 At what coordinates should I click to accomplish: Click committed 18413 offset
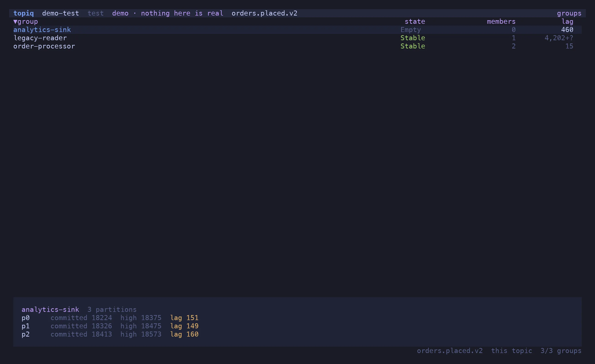point(81,334)
